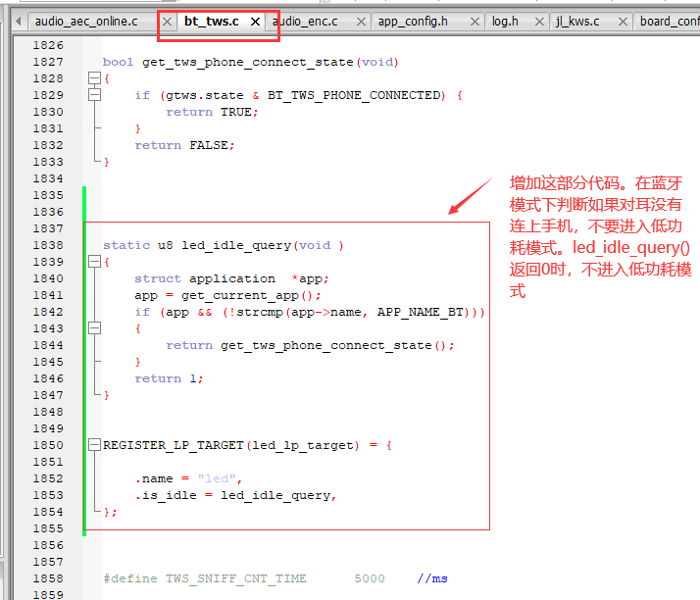The image size is (700, 600).
Task: Close the app_config.h tab
Action: click(475, 22)
